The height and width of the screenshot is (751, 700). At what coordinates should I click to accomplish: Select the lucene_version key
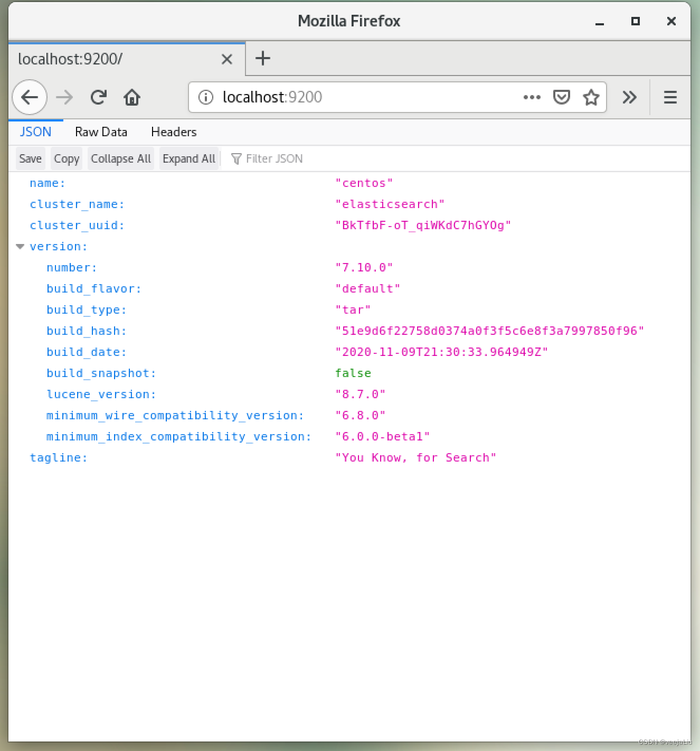point(101,395)
